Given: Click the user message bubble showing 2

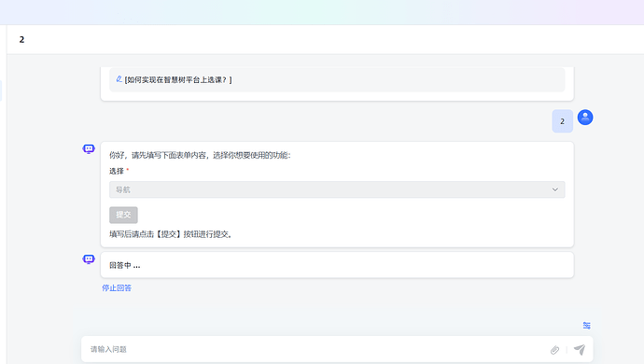Looking at the screenshot, I should (x=562, y=121).
